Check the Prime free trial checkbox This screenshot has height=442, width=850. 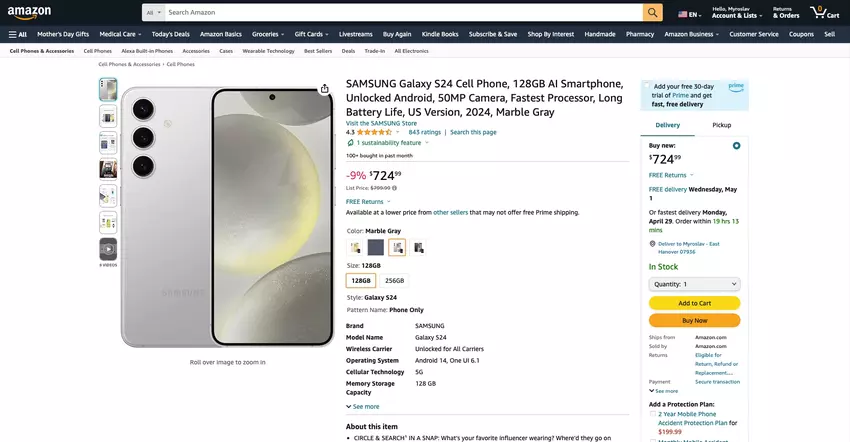646,86
